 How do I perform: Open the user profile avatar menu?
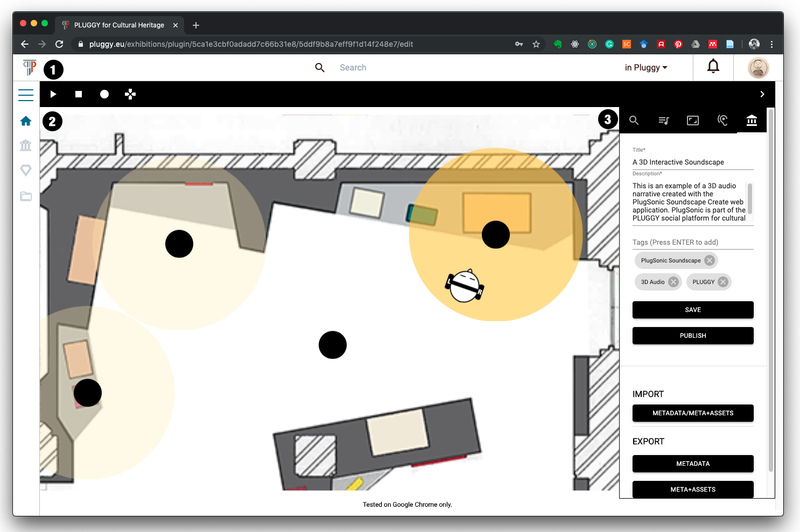pyautogui.click(x=758, y=68)
